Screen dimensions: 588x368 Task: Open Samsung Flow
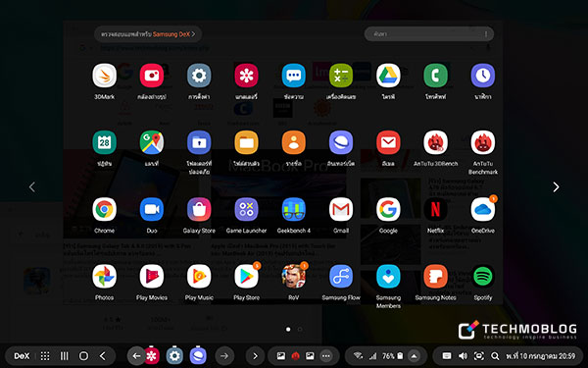pyautogui.click(x=341, y=276)
